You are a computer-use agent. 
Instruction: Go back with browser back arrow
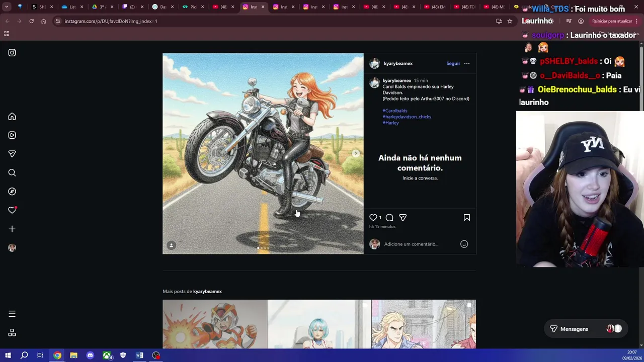[7, 21]
